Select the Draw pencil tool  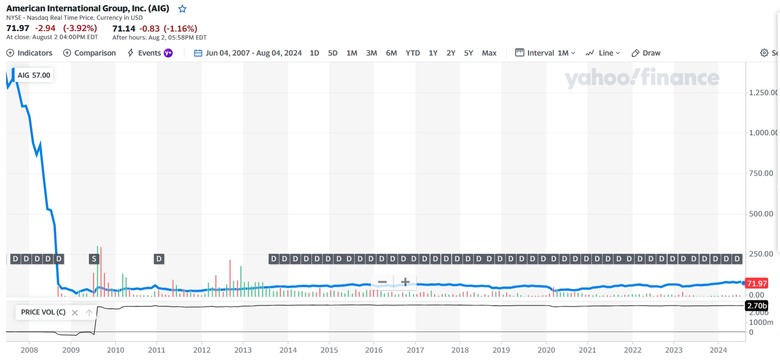pyautogui.click(x=646, y=53)
